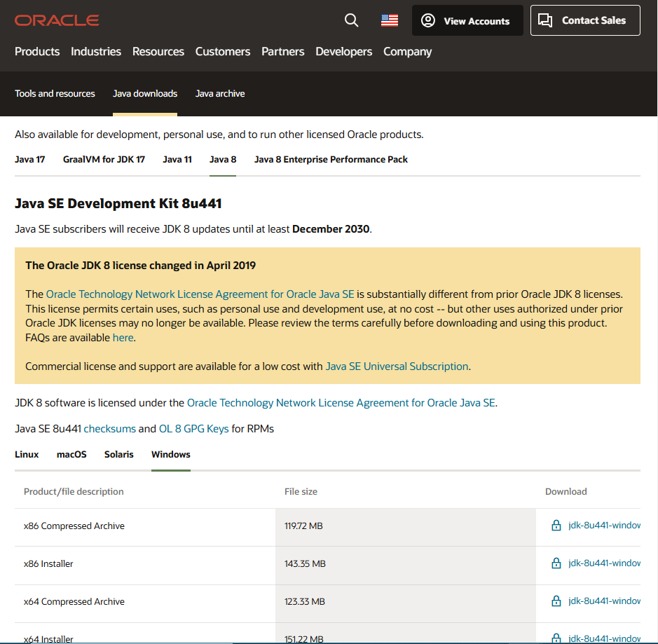Open the Customers menu
The height and width of the screenshot is (644, 658).
pos(223,52)
